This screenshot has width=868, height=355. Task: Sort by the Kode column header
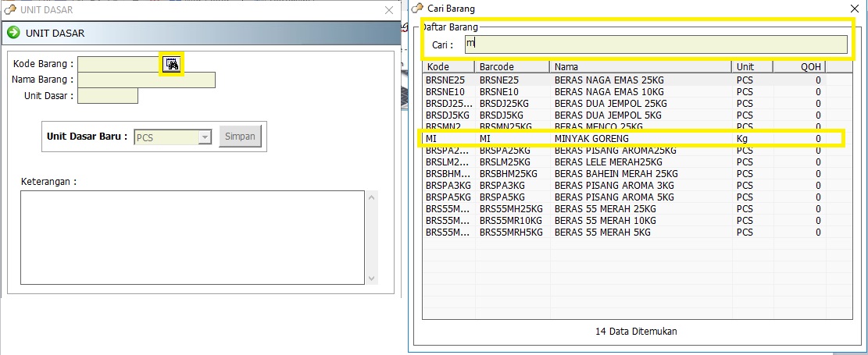pos(448,67)
